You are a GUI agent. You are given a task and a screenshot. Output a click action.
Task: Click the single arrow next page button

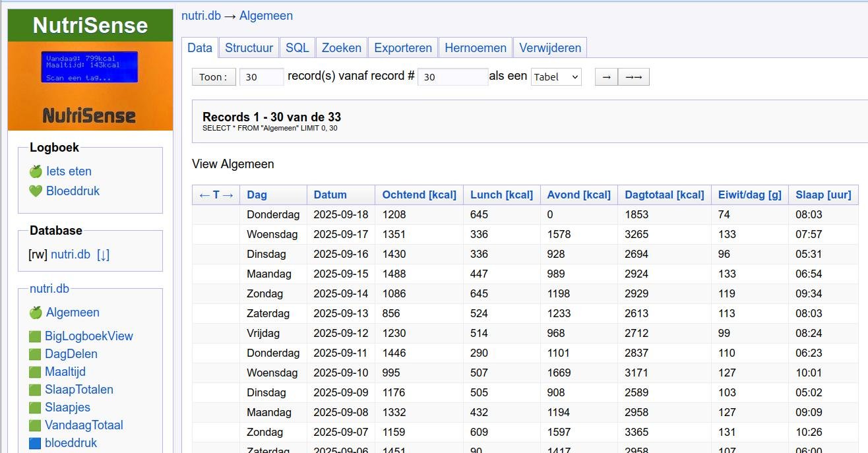(606, 76)
